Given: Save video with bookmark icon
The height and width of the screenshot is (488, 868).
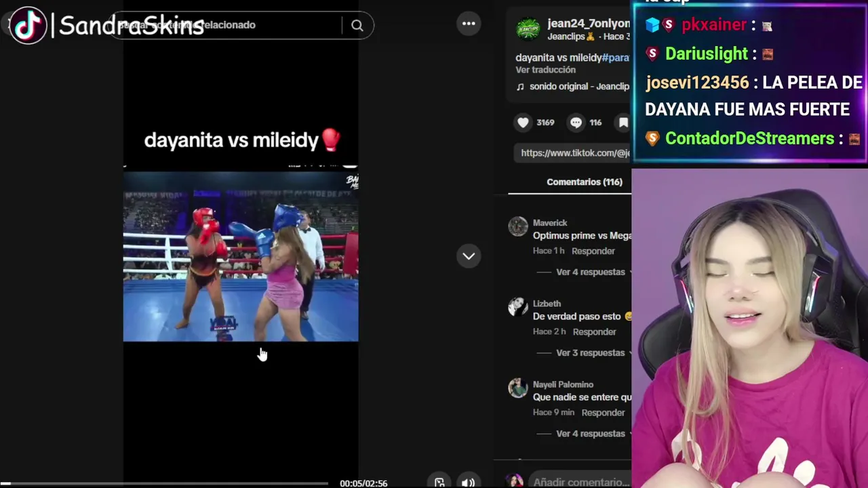Looking at the screenshot, I should pos(624,123).
